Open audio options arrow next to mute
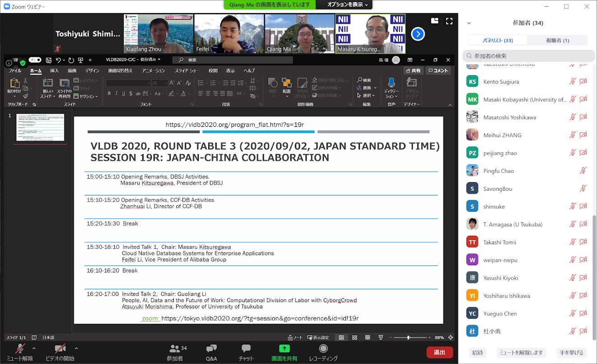 click(34, 348)
